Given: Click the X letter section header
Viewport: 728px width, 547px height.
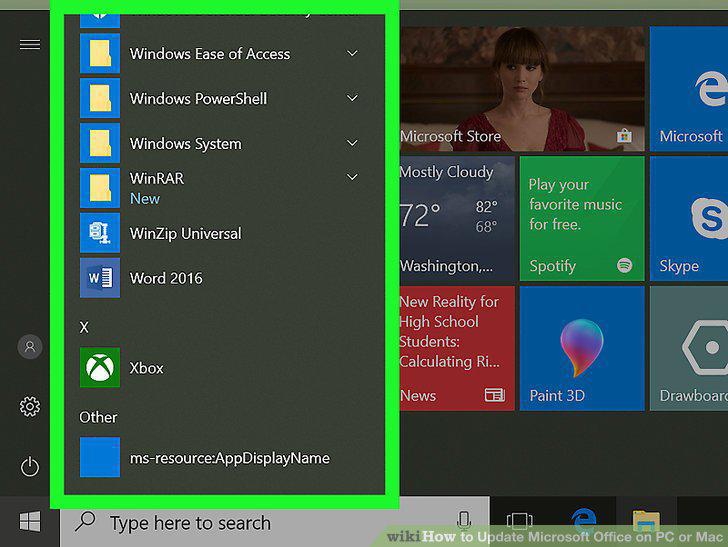Looking at the screenshot, I should 84,327.
